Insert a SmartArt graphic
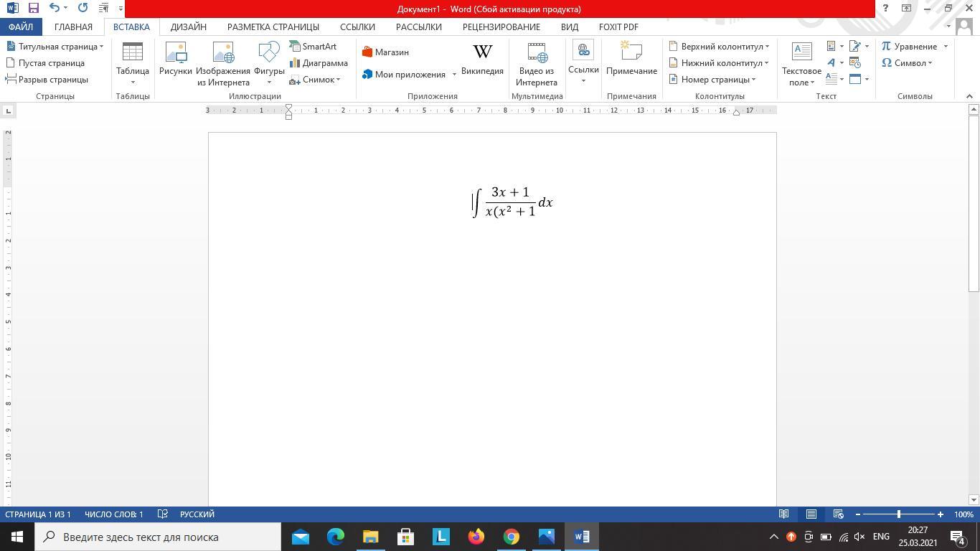The height and width of the screenshot is (551, 980). point(313,46)
